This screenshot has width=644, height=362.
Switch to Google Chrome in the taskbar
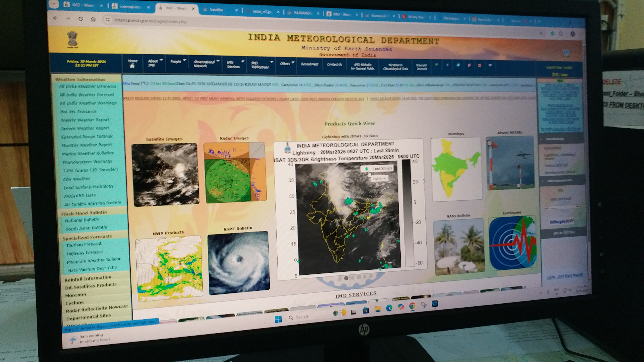[413, 306]
